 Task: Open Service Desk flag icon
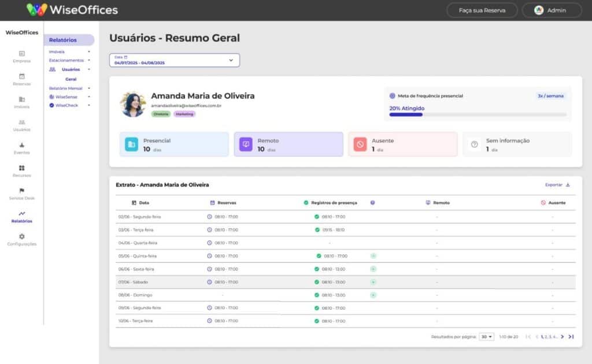pyautogui.click(x=21, y=191)
